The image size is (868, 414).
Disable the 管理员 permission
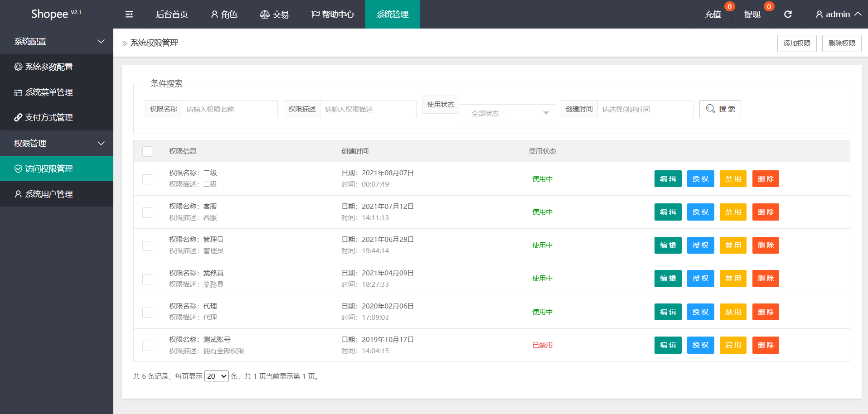[x=733, y=246]
